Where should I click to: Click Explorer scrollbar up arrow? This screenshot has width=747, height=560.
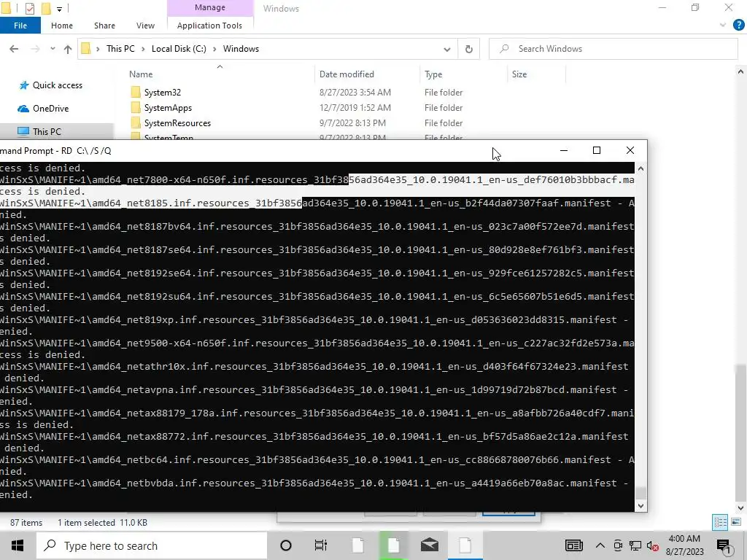coord(740,71)
